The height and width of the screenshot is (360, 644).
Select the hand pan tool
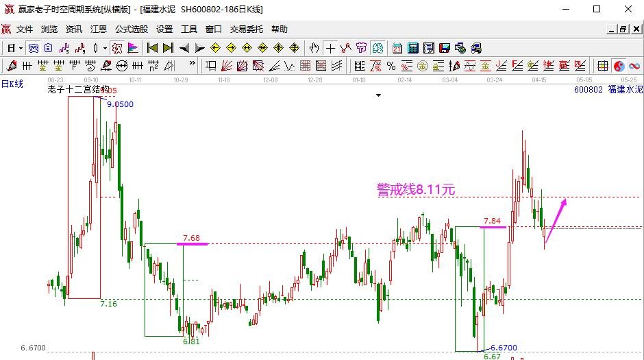coord(314,48)
